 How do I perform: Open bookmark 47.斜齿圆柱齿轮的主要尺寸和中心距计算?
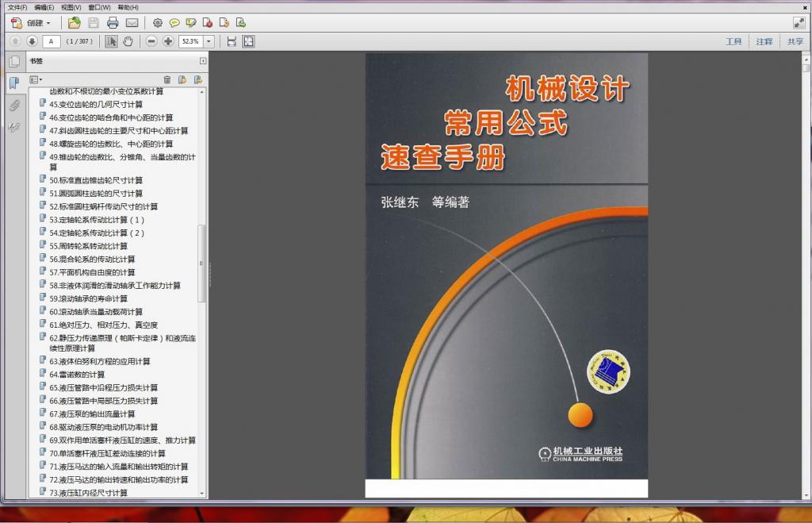pos(119,131)
